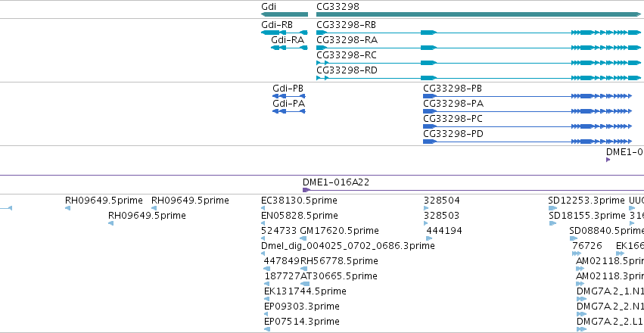Screen dimensions: 644x333
Task: Open the CG33298-PD protein label
Action: [x=453, y=134]
